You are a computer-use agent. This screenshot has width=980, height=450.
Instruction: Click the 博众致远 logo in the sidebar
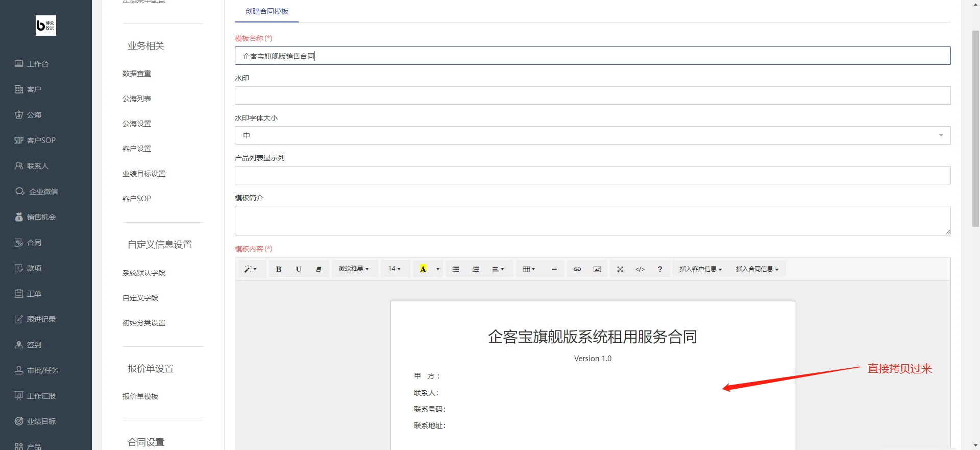(46, 26)
